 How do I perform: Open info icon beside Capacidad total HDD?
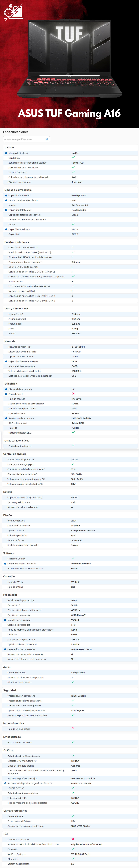6,195
